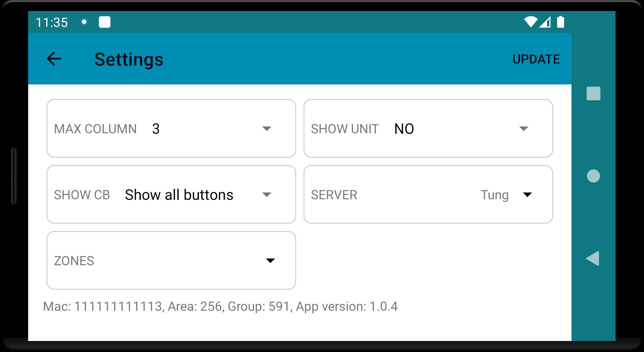Tap the Android home circle button

(x=593, y=176)
